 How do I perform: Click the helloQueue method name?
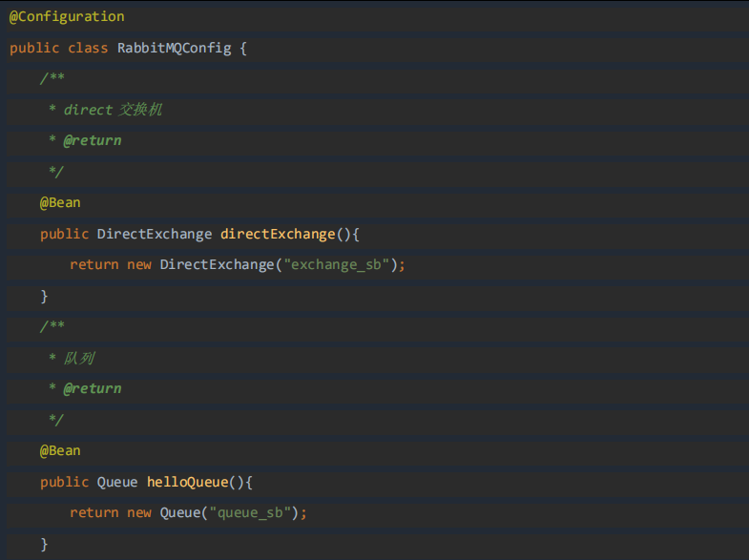(x=187, y=482)
